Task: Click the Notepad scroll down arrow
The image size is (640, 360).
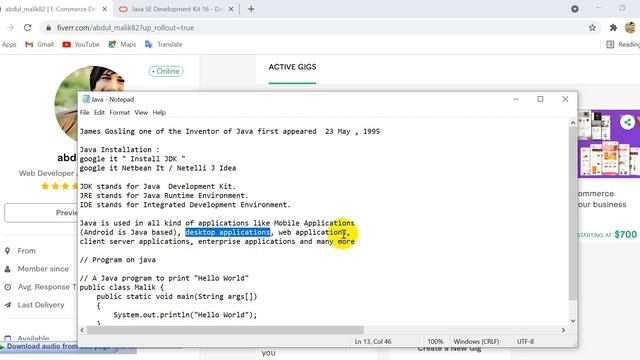Action: click(573, 321)
